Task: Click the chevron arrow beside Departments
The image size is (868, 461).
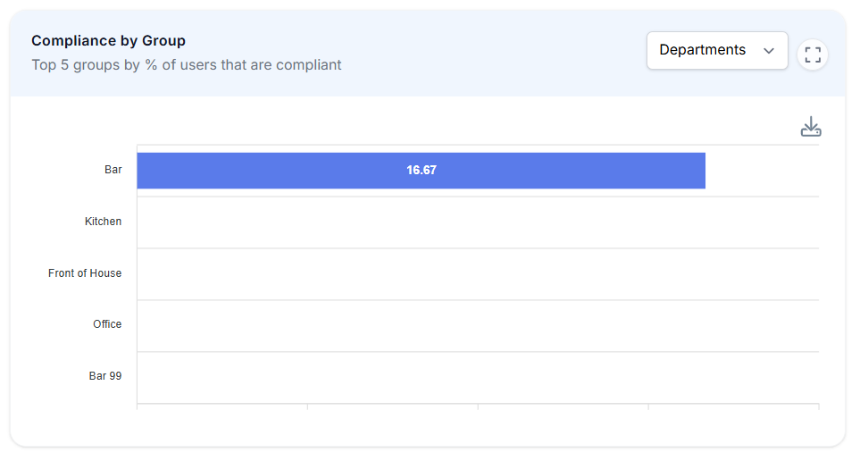Action: pyautogui.click(x=768, y=51)
